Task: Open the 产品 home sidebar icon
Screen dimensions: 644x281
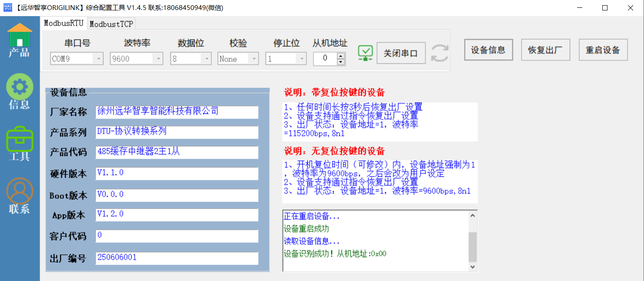Action: [20, 40]
